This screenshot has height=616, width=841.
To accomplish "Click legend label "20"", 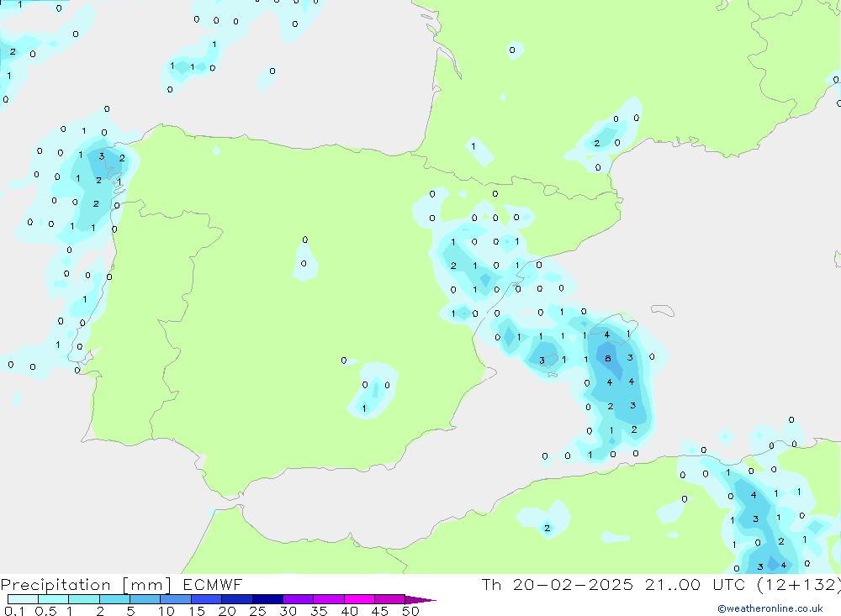I will (227, 611).
